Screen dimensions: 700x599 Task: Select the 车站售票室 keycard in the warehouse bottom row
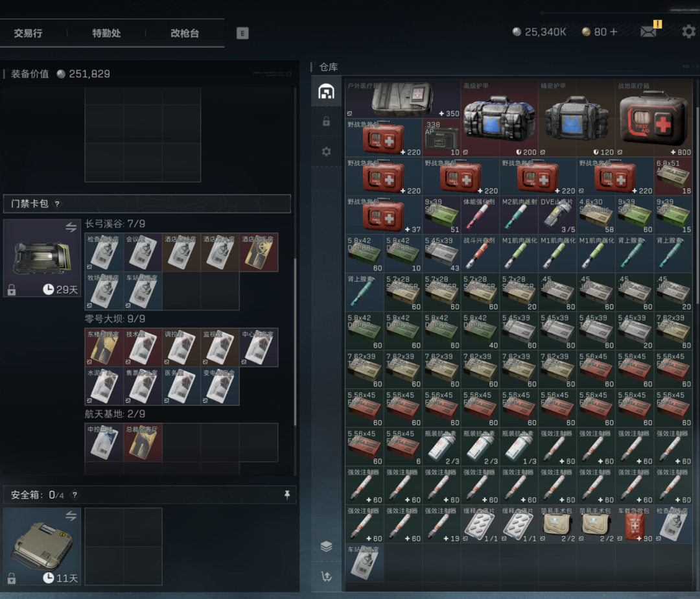pos(364,563)
